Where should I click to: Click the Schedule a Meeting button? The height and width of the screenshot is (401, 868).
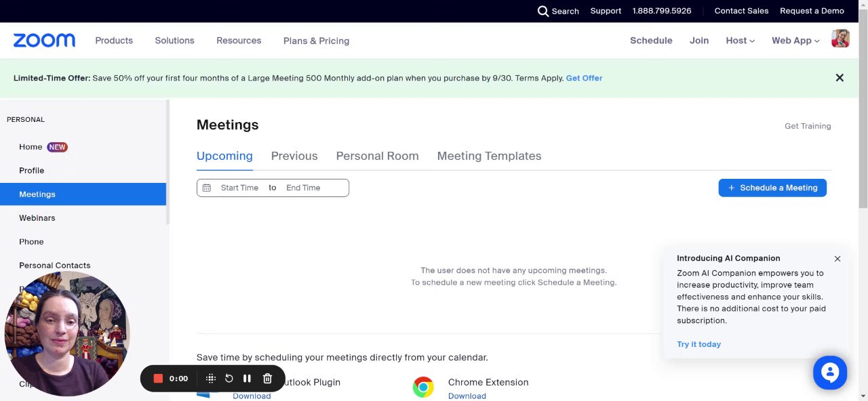[x=772, y=188]
